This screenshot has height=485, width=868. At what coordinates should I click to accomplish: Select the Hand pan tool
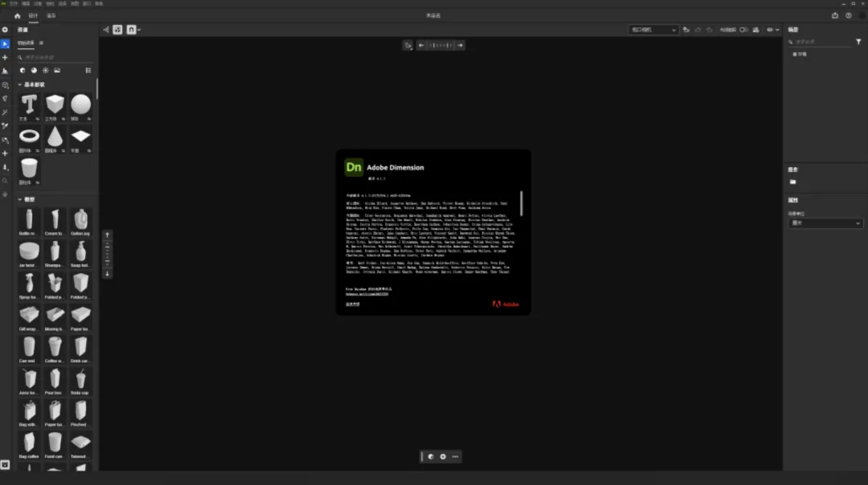(5, 194)
